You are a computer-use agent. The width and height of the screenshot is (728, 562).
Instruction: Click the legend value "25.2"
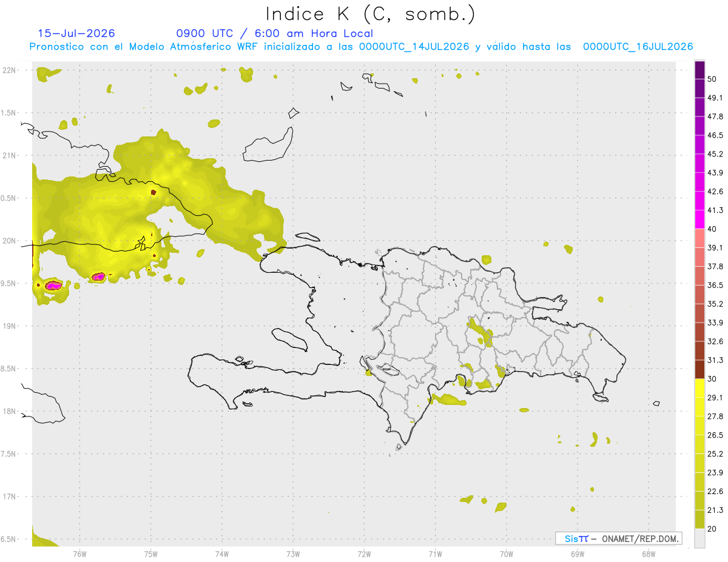point(715,454)
